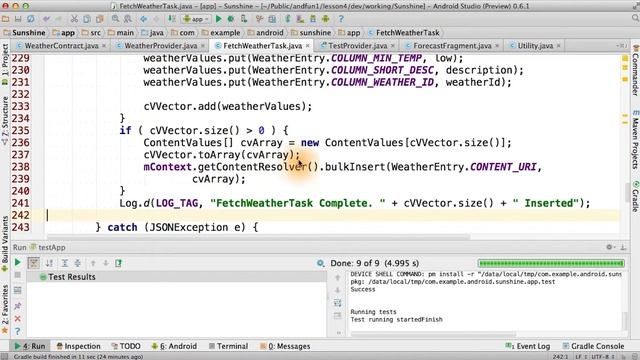Switch to the WeatherProvider.java tab

pyautogui.click(x=160, y=46)
